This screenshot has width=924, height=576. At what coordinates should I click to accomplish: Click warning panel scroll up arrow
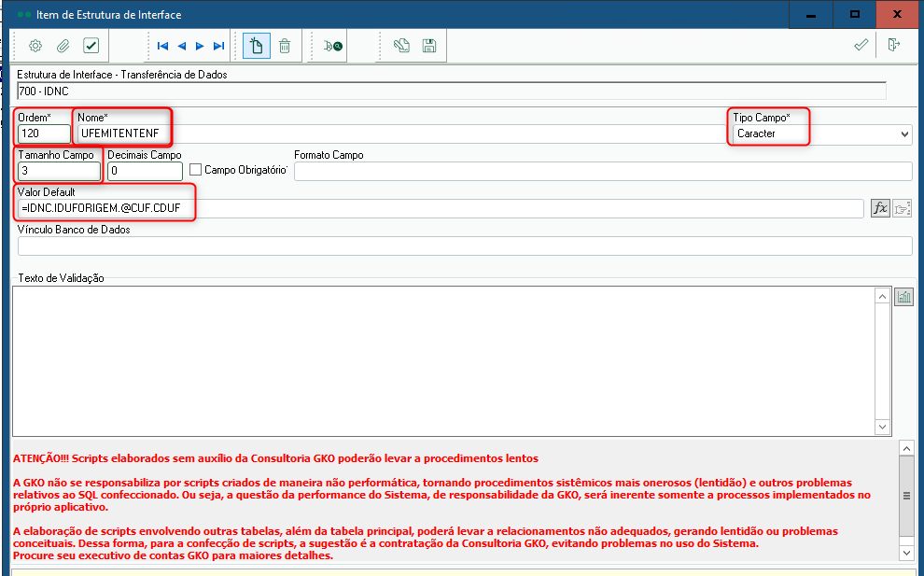click(906, 449)
